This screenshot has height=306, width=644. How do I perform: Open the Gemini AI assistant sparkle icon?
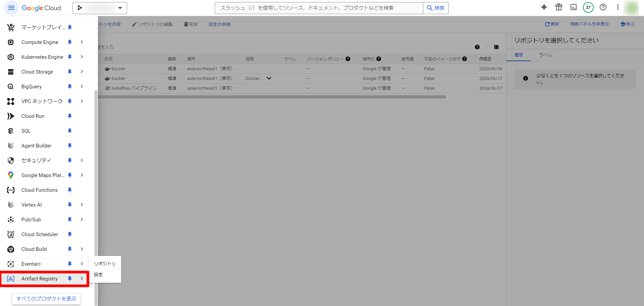[544, 7]
